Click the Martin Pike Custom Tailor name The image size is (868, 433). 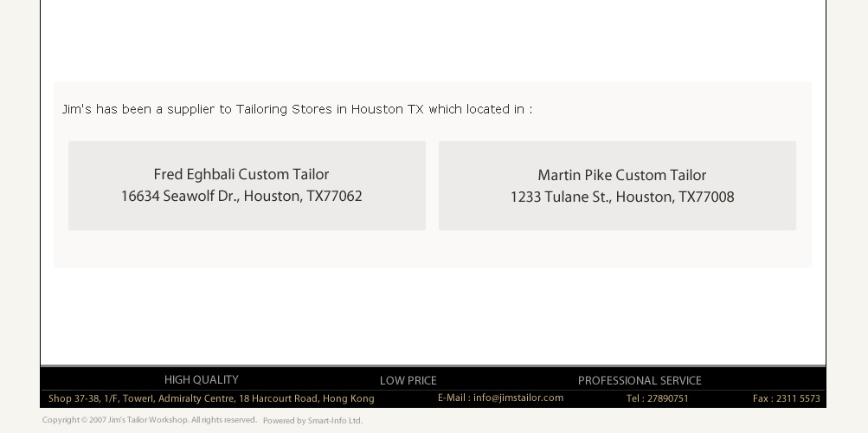coord(621,176)
